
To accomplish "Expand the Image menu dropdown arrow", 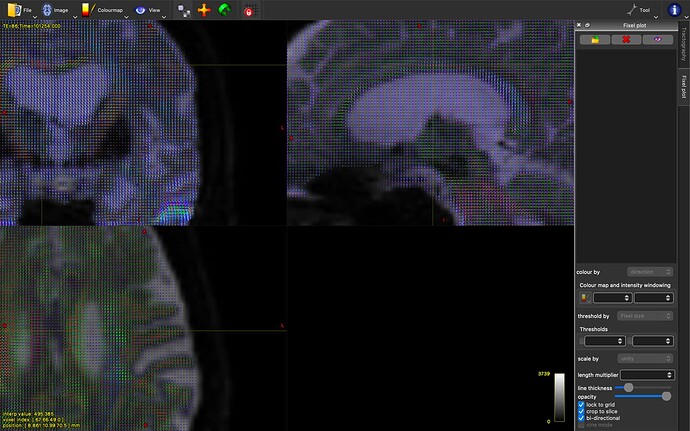I will pos(74,16).
